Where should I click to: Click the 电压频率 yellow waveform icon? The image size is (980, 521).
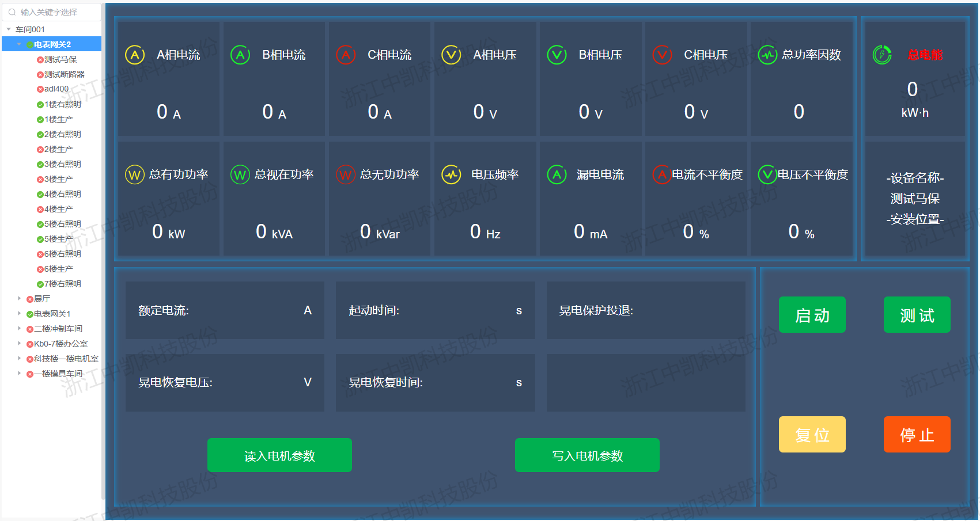[451, 174]
